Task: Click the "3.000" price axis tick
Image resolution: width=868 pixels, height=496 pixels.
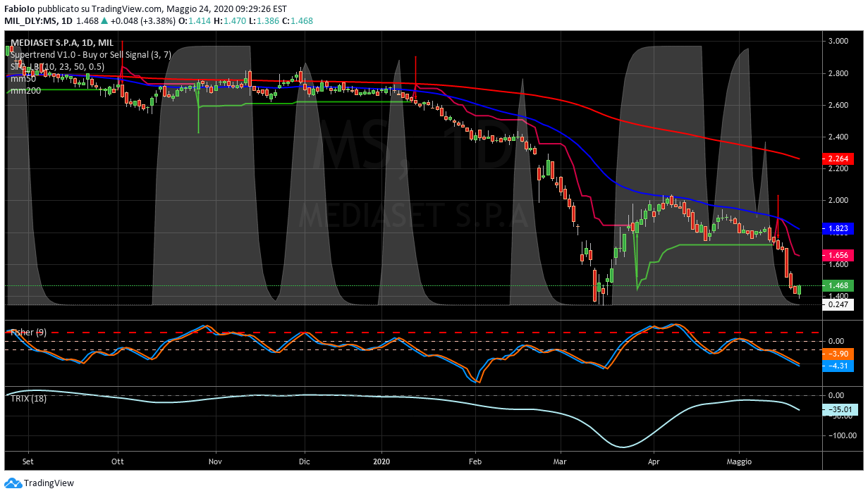Action: tap(838, 42)
